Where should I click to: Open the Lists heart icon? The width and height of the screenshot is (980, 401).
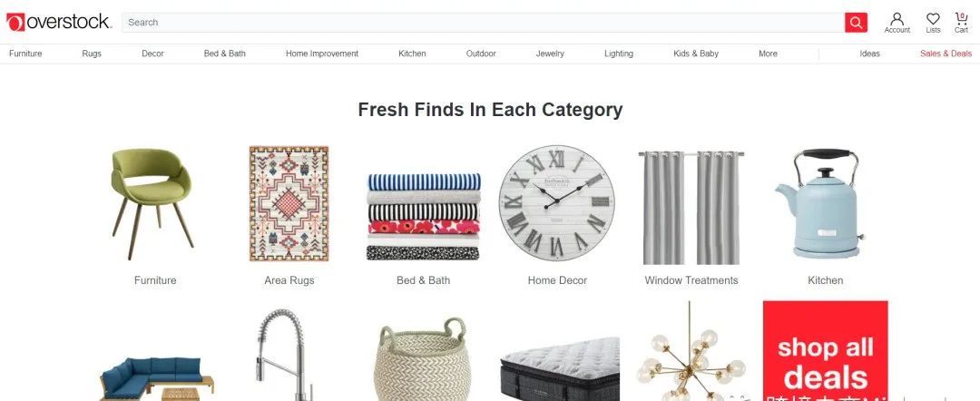933,23
